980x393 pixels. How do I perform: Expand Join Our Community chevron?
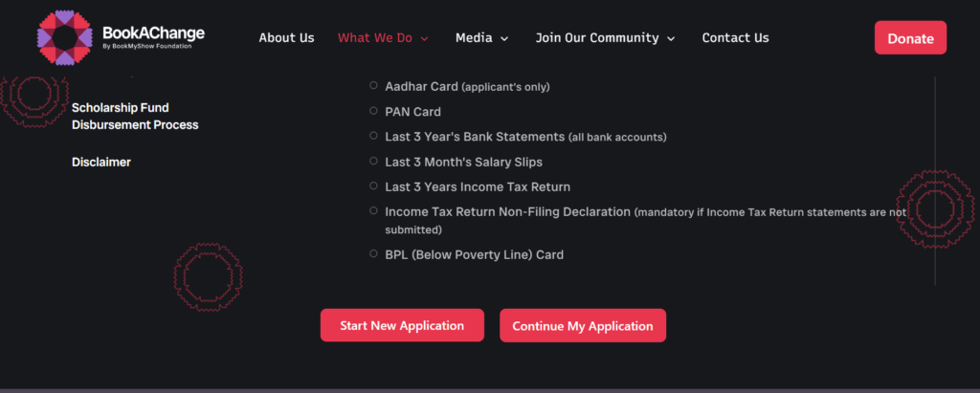pyautogui.click(x=671, y=39)
